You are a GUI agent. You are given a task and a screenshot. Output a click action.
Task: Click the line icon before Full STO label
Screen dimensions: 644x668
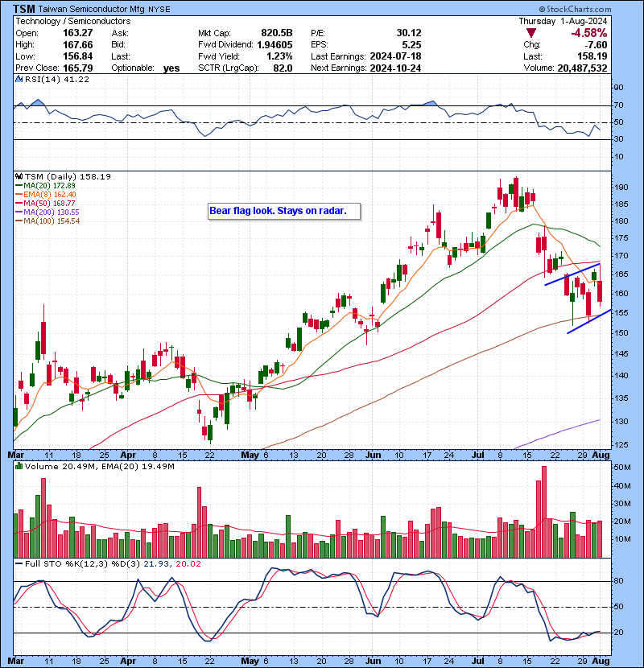click(x=19, y=563)
